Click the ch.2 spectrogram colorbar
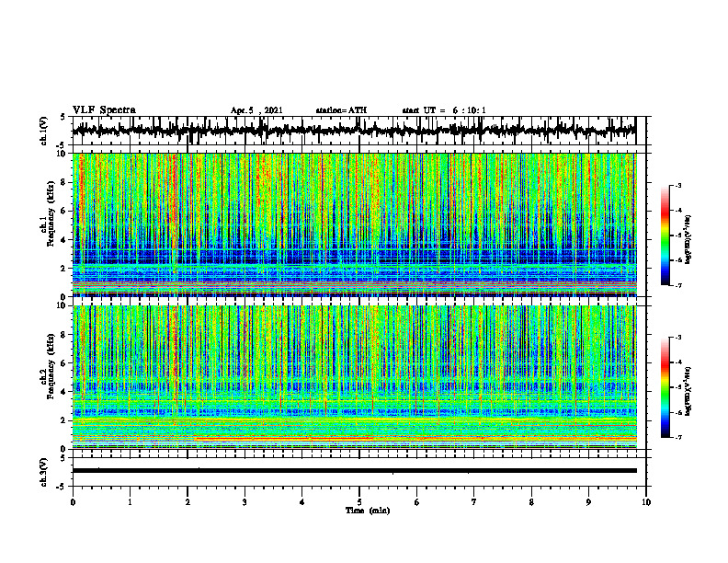The image size is (728, 563). point(665,387)
